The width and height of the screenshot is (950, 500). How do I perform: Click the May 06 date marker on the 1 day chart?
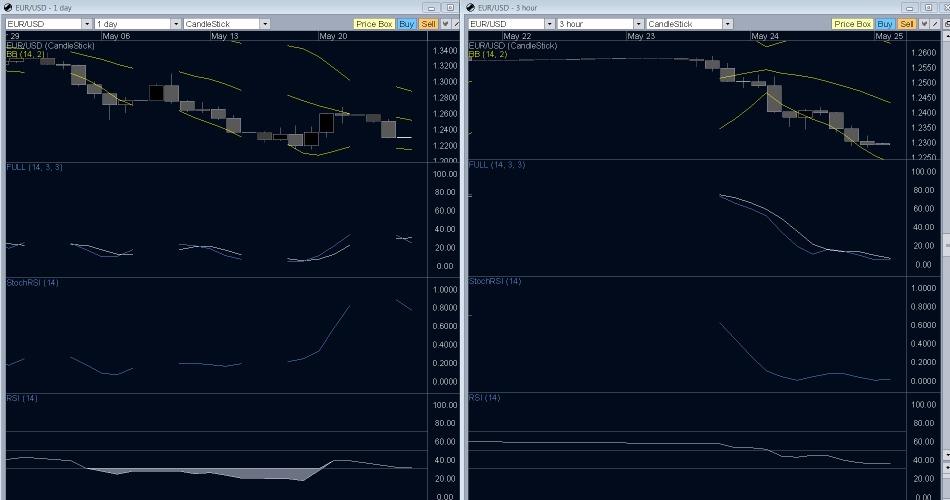116,36
